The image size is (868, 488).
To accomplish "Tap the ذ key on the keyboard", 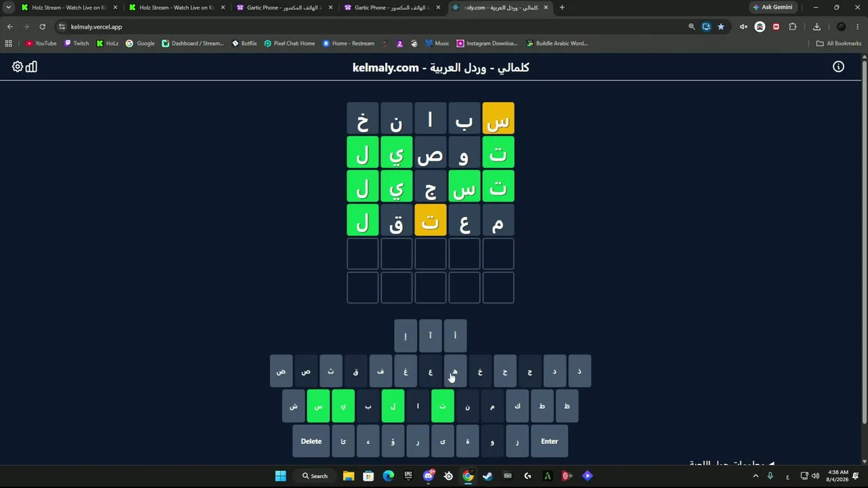I will point(580,371).
